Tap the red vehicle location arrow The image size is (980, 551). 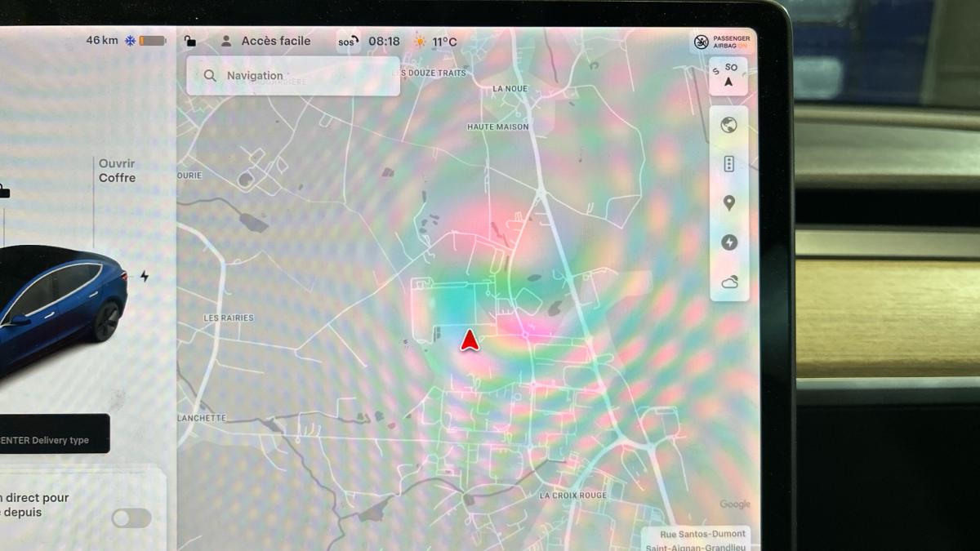(469, 340)
